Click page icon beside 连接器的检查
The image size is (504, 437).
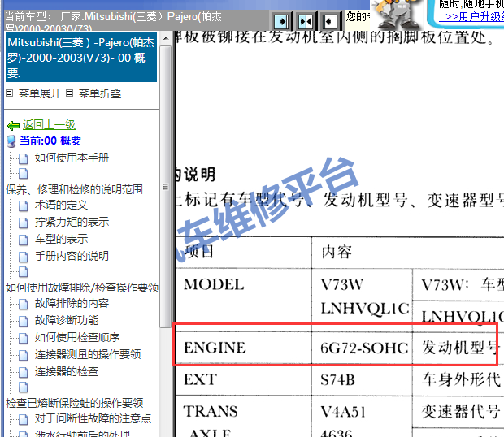(23, 372)
